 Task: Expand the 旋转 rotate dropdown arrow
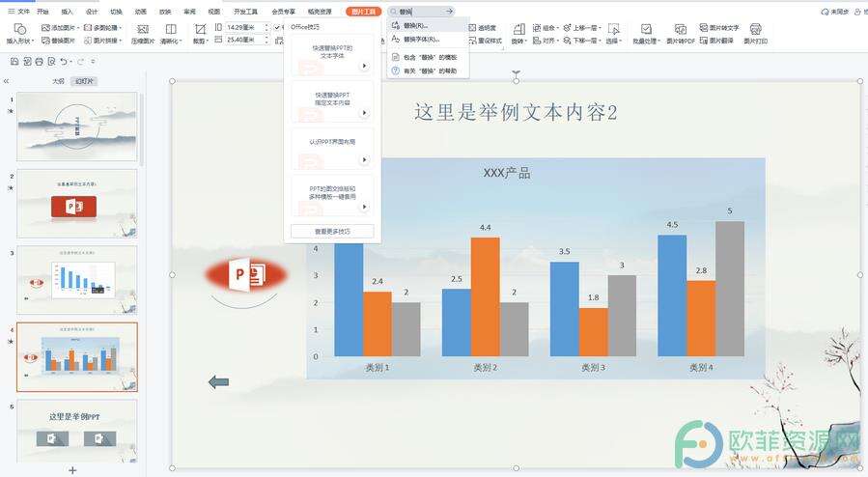click(x=525, y=42)
